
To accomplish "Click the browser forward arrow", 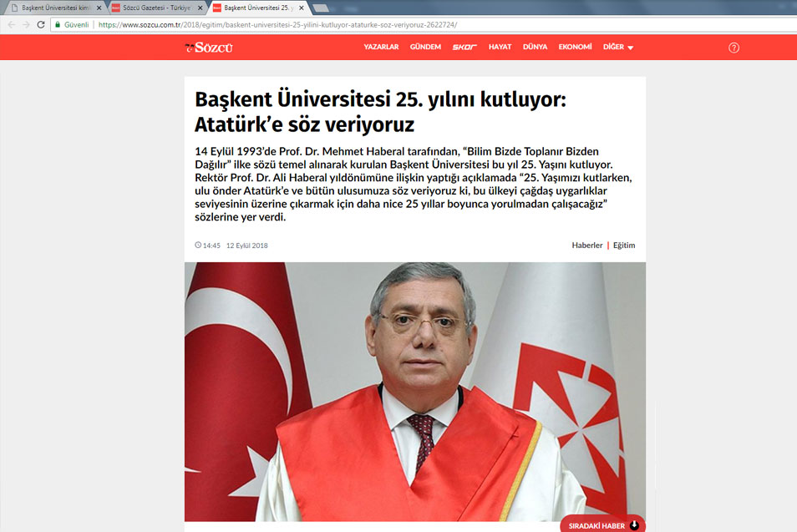I will coord(27,25).
